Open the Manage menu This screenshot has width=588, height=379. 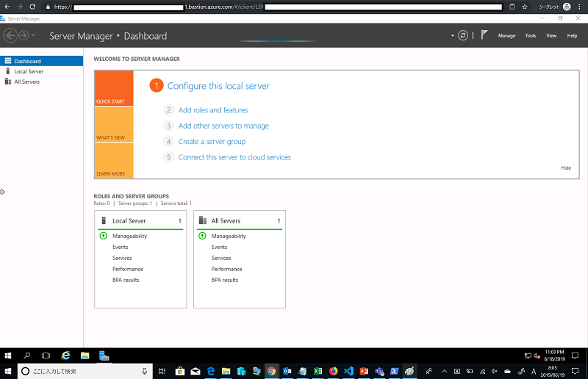506,36
